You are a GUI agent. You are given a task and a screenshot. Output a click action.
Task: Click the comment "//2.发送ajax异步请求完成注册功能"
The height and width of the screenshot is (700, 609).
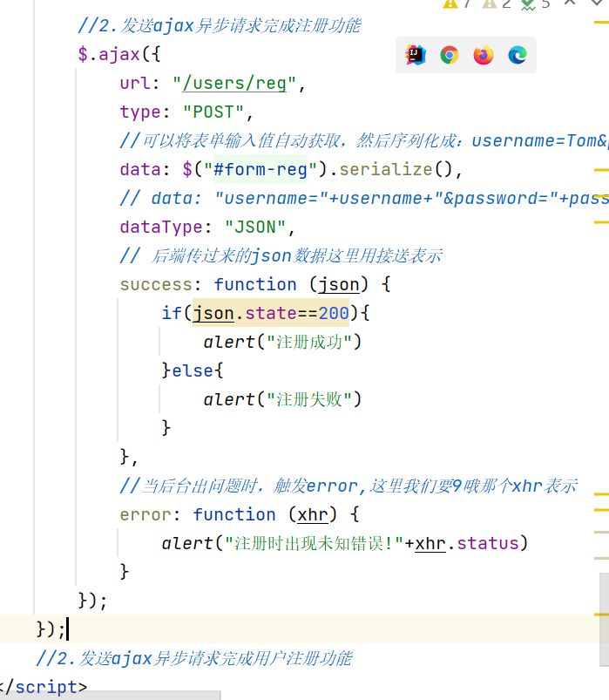pos(219,26)
